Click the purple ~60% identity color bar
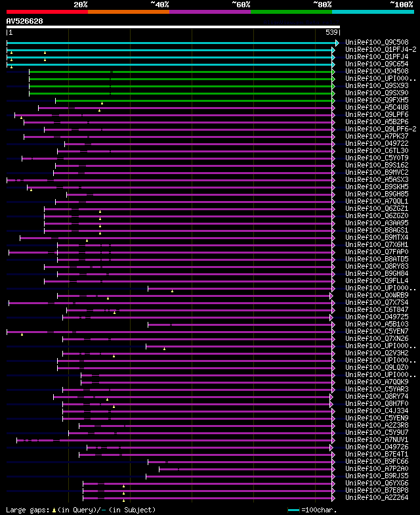Image resolution: width=420 pixels, height=515 pixels. click(x=210, y=12)
